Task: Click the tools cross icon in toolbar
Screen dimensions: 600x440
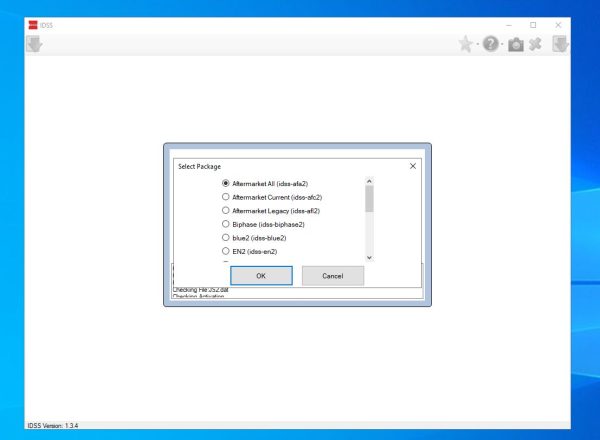Action: pyautogui.click(x=535, y=44)
